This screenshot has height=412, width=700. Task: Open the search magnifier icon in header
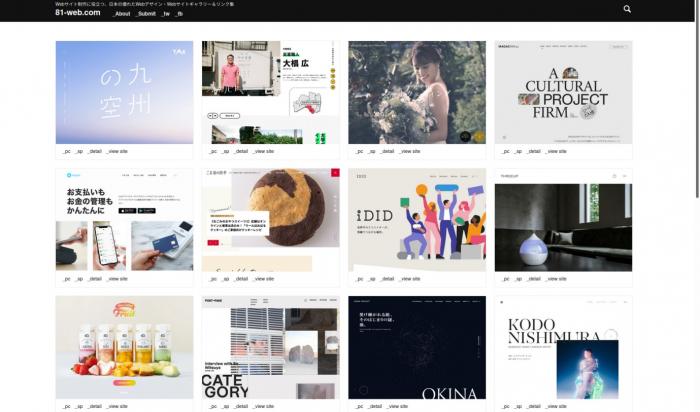627,9
